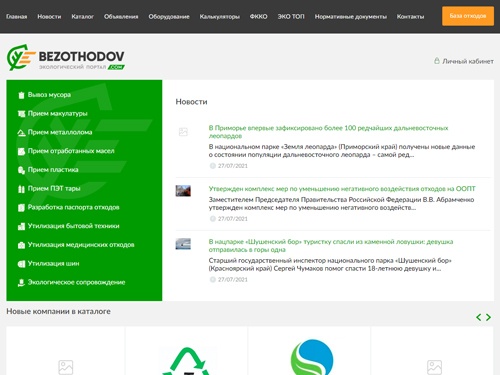Screen dimensions: 500x375
Task: Open ФККО in the top menu
Action: click(259, 16)
